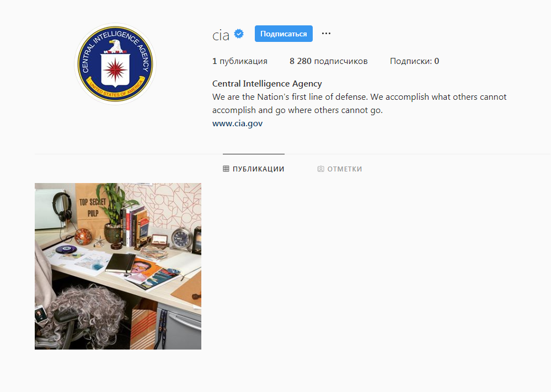The image size is (551, 392).
Task: Open the Подписки: 0 following list
Action: pos(414,61)
